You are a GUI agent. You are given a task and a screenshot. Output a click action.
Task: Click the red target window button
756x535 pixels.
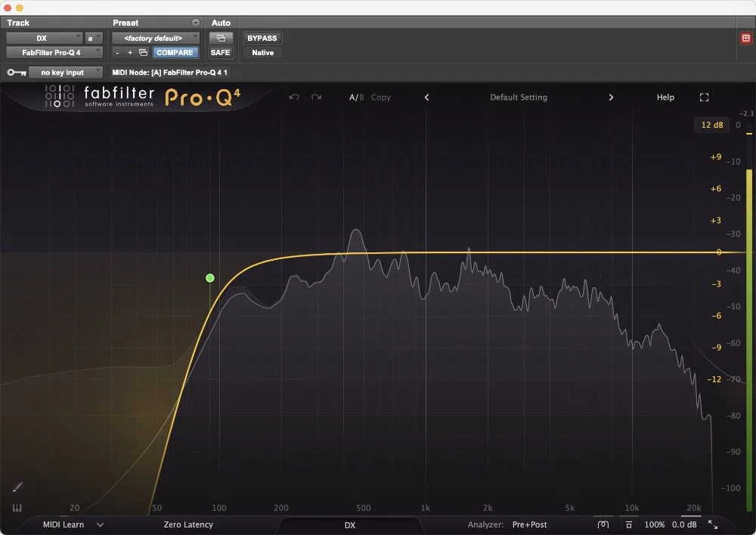(746, 38)
